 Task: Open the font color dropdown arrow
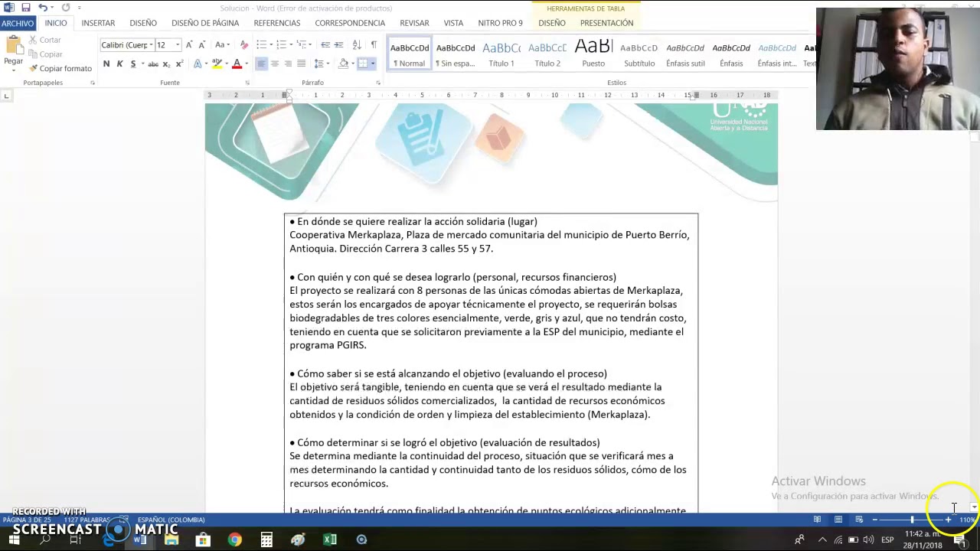tap(246, 64)
